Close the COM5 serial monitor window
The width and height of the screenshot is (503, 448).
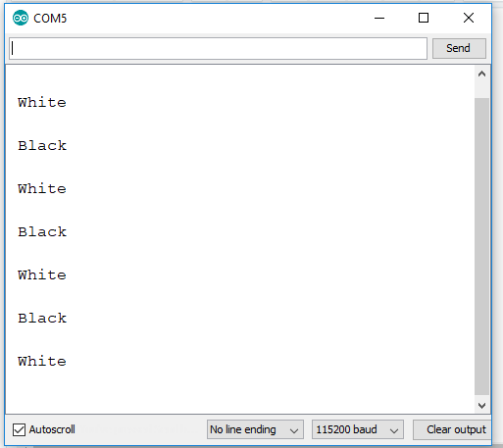point(469,18)
